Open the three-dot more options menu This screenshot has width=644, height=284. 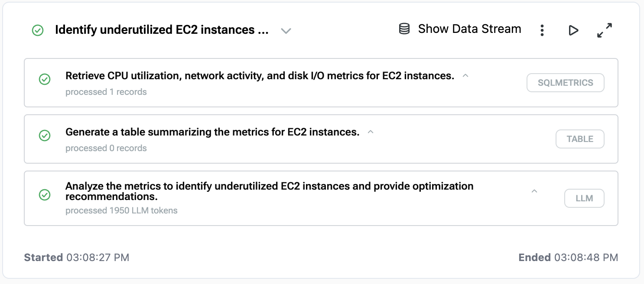(x=542, y=30)
